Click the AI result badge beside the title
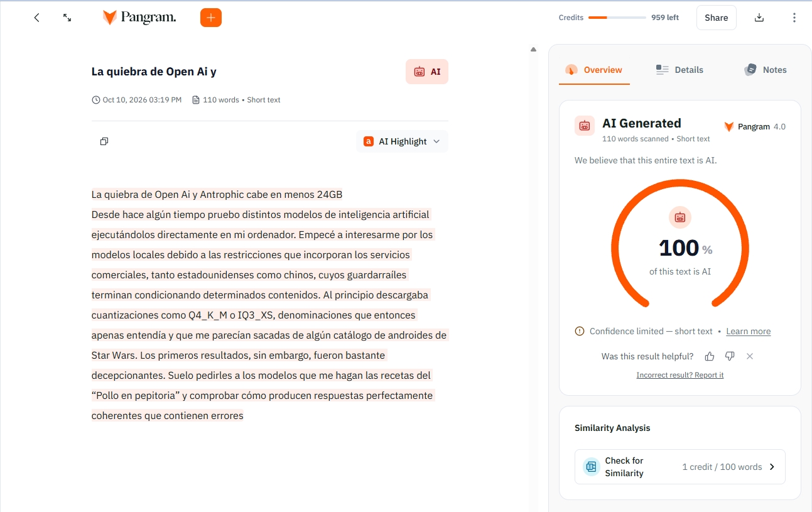812x512 pixels. (427, 72)
